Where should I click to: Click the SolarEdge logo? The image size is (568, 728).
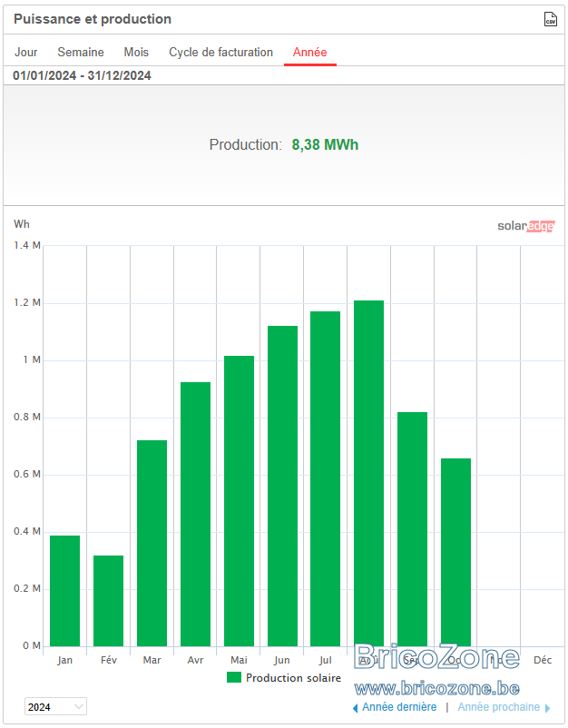pos(525,226)
